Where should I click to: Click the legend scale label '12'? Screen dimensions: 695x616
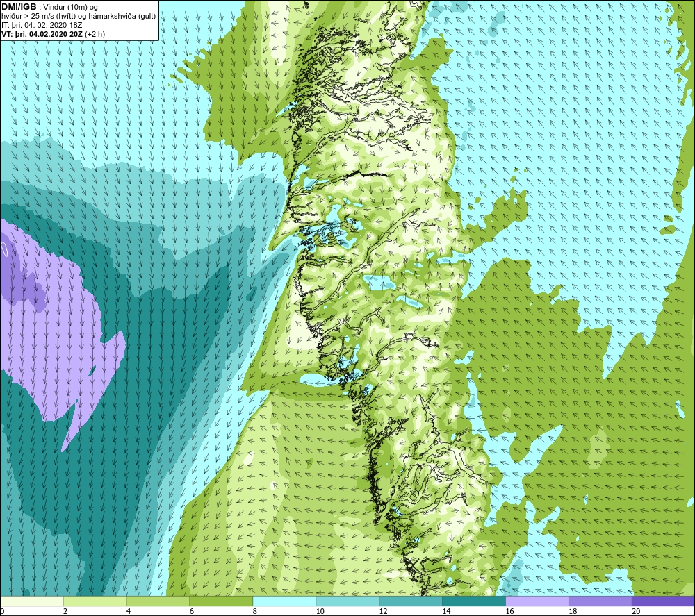coord(384,611)
